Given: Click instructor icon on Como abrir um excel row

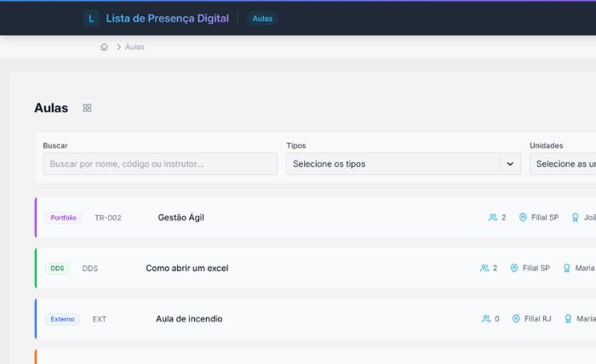Looking at the screenshot, I should (x=567, y=269).
